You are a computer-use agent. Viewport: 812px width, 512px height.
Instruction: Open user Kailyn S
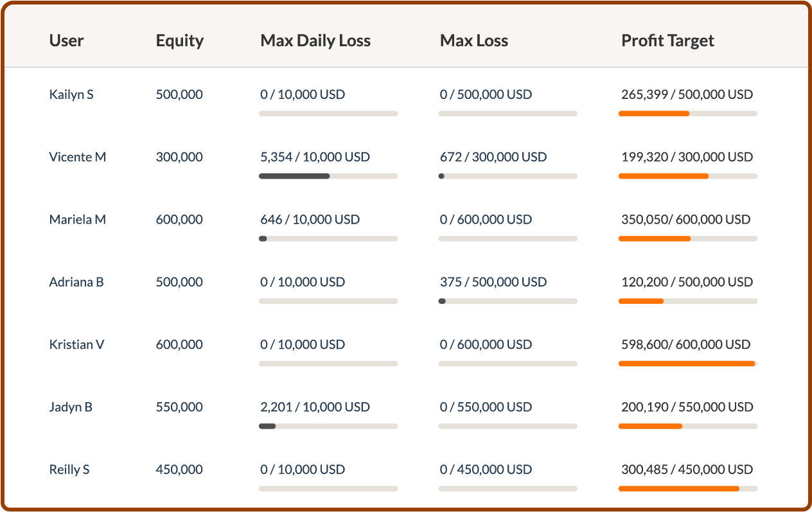click(71, 94)
